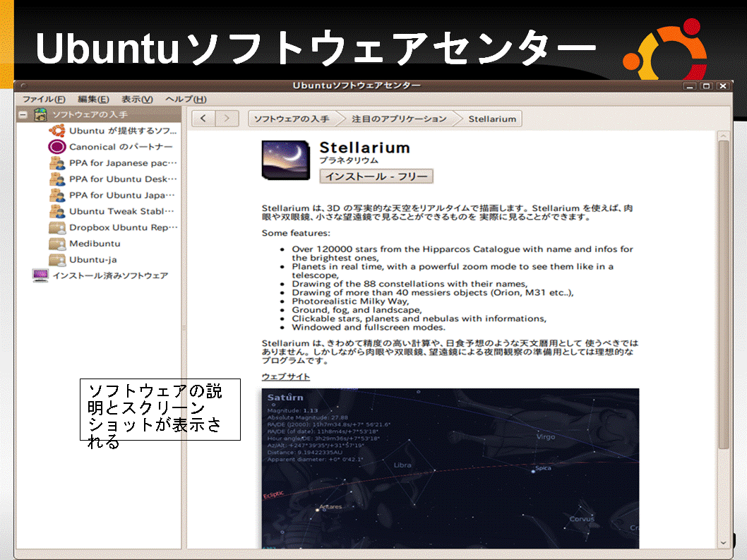Collapse the ソフトウェアの入手 tree node

(x=23, y=114)
